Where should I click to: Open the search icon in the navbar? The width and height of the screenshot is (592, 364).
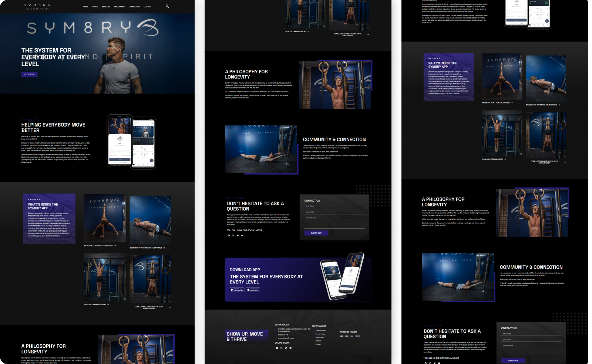(167, 6)
